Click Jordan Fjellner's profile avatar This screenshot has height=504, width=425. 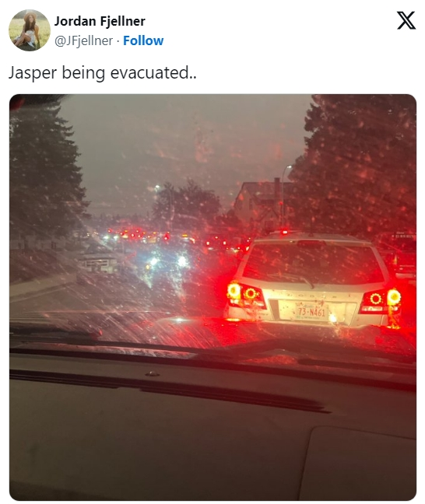30,30
